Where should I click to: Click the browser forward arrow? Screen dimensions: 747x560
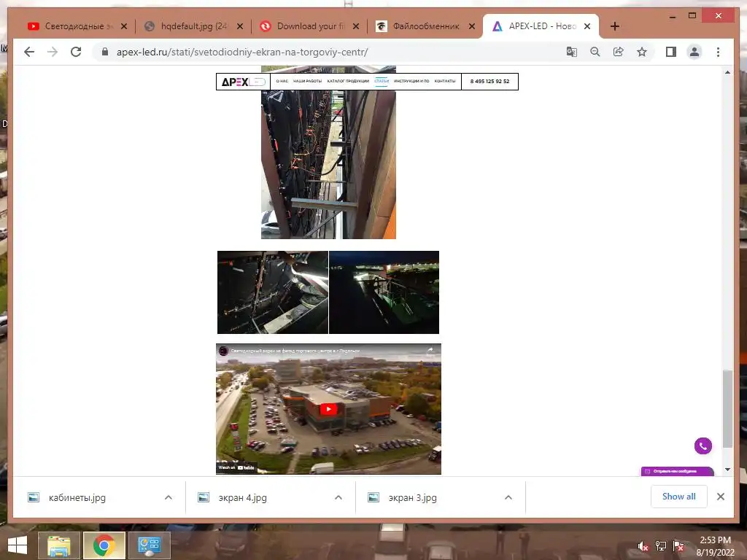pos(53,52)
